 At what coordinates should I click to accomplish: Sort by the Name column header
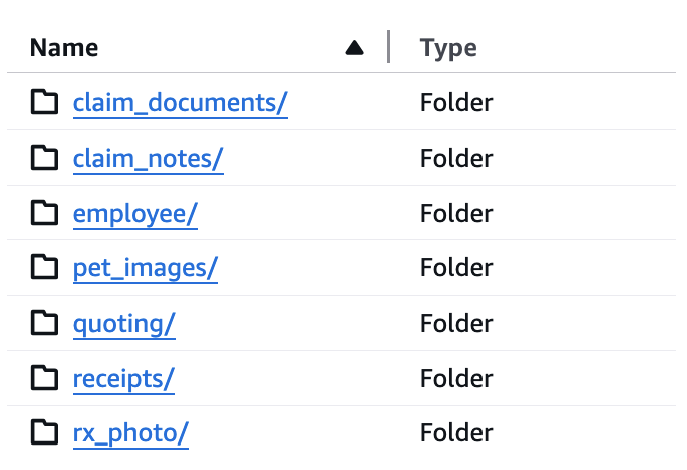[64, 47]
